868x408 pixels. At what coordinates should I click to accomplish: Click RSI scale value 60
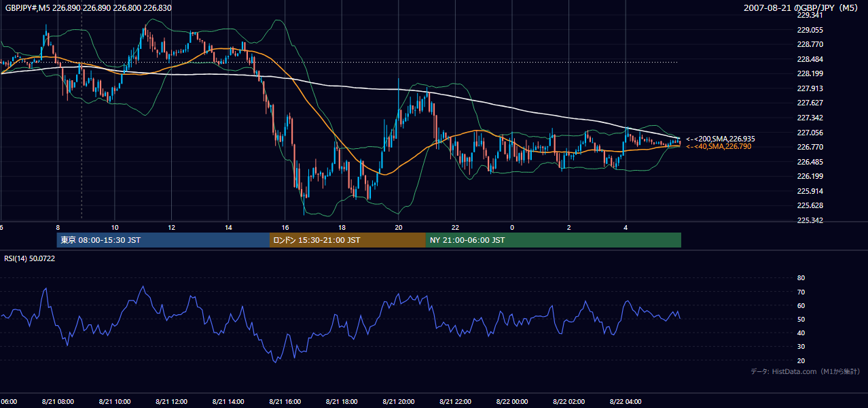click(x=801, y=305)
